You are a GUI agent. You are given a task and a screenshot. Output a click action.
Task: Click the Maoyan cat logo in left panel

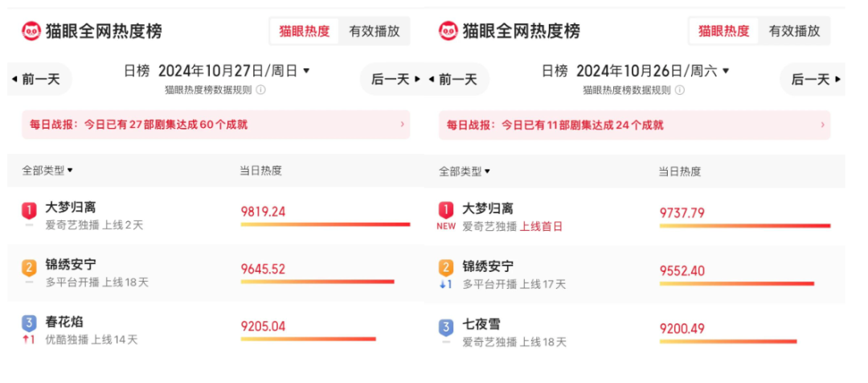31,31
